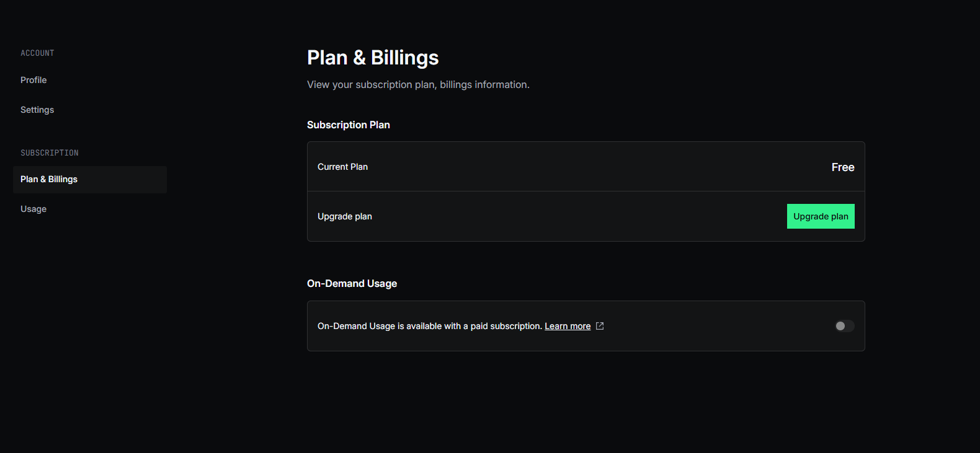Click the green Upgrade plan button
Viewport: 980px width, 453px height.
point(820,216)
